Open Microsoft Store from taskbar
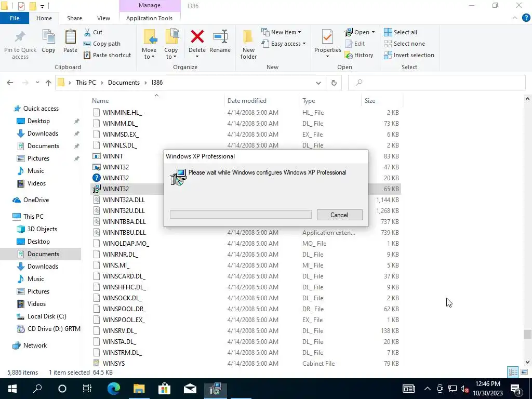The image size is (532, 399). (x=164, y=389)
